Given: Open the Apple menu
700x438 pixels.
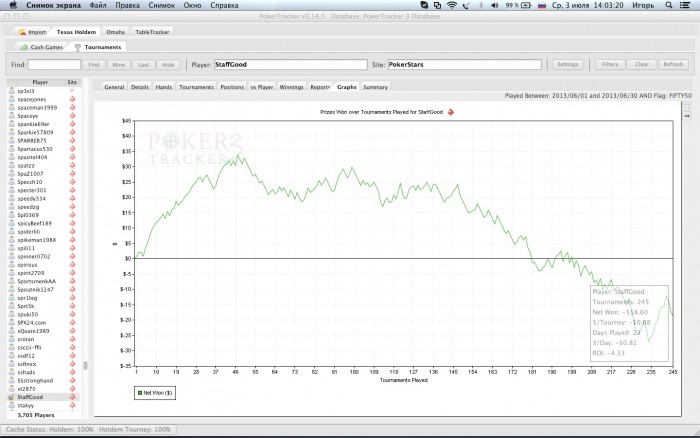Looking at the screenshot, I should click(13, 5).
